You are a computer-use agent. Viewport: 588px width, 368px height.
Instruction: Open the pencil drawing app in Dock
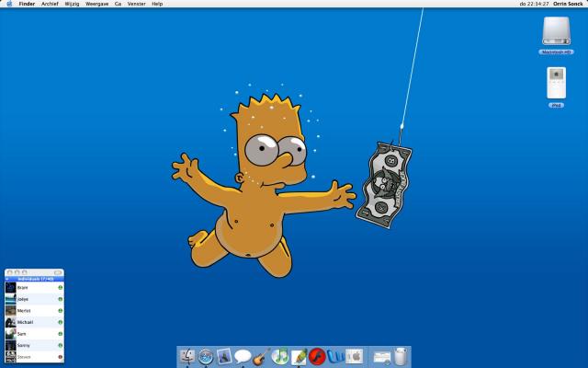pyautogui.click(x=299, y=356)
